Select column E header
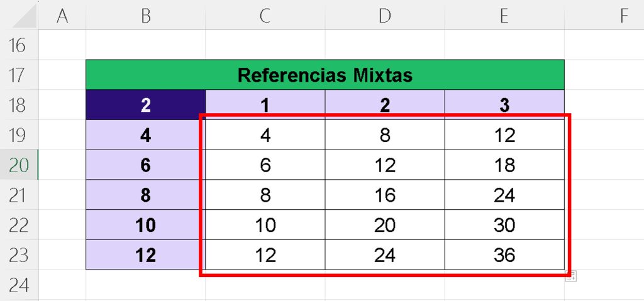Viewport: 644px width, 301px height. point(504,15)
